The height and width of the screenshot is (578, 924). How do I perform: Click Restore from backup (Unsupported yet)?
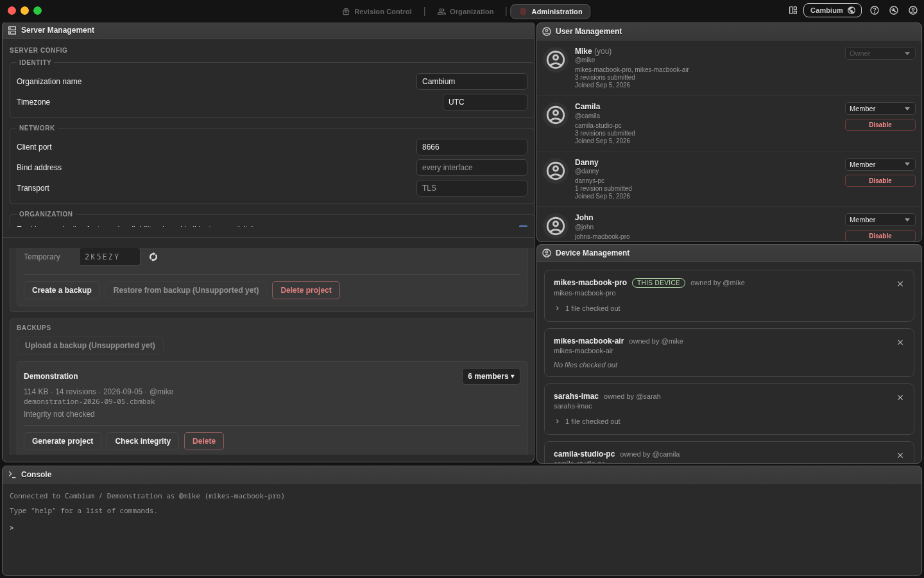(186, 290)
